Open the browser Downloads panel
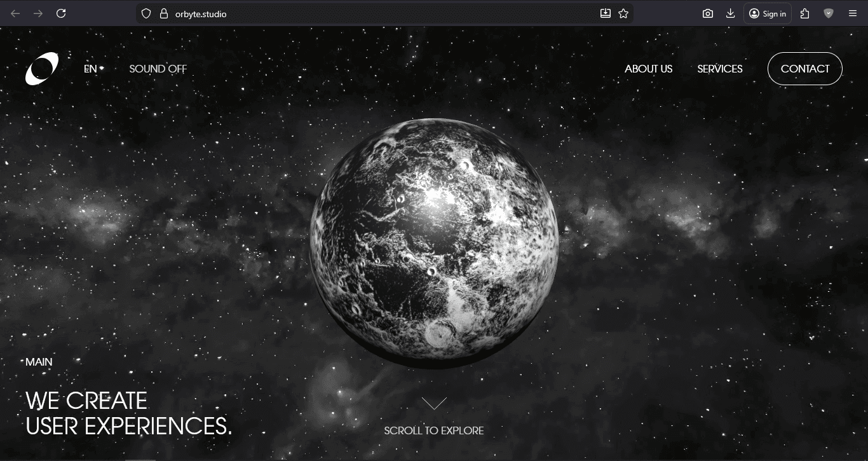868x461 pixels. [730, 13]
